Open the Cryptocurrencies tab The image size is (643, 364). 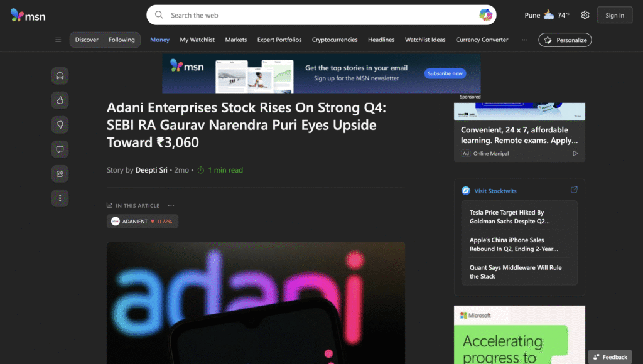(x=335, y=40)
